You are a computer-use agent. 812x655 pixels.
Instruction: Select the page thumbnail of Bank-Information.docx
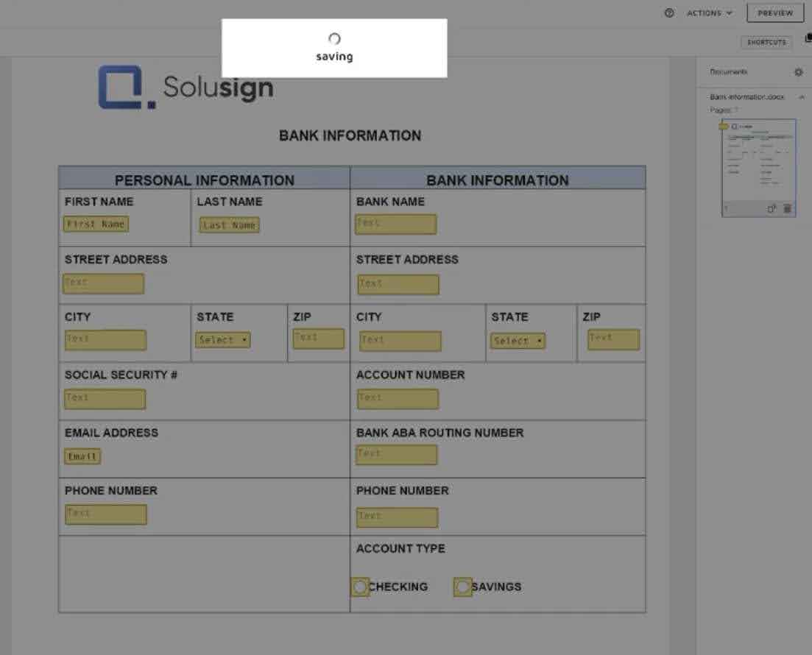(759, 162)
